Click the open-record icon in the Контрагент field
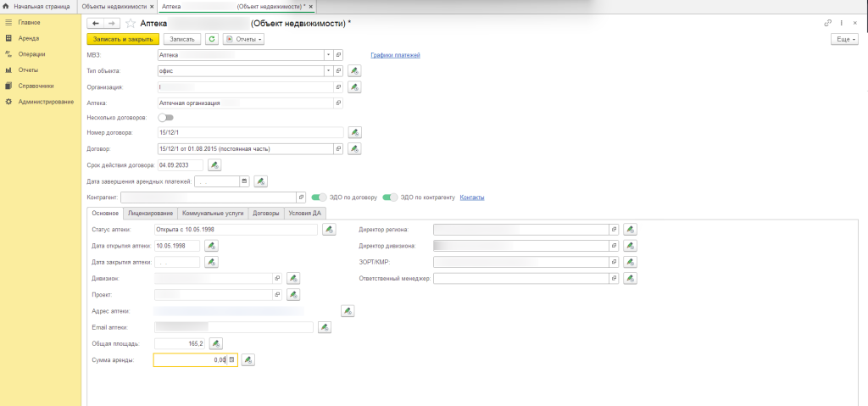868x406 pixels. point(301,197)
